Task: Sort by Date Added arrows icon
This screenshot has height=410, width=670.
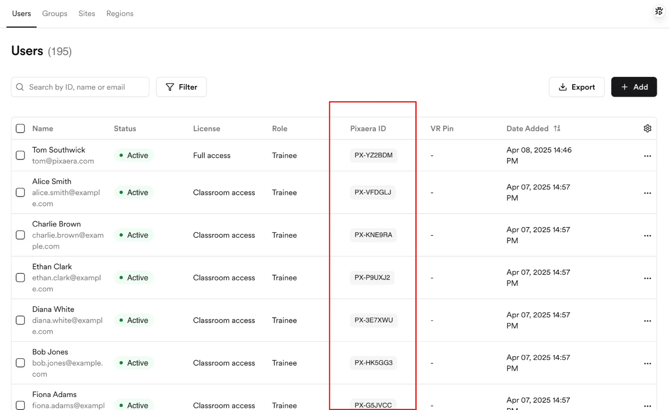Action: pyautogui.click(x=557, y=129)
